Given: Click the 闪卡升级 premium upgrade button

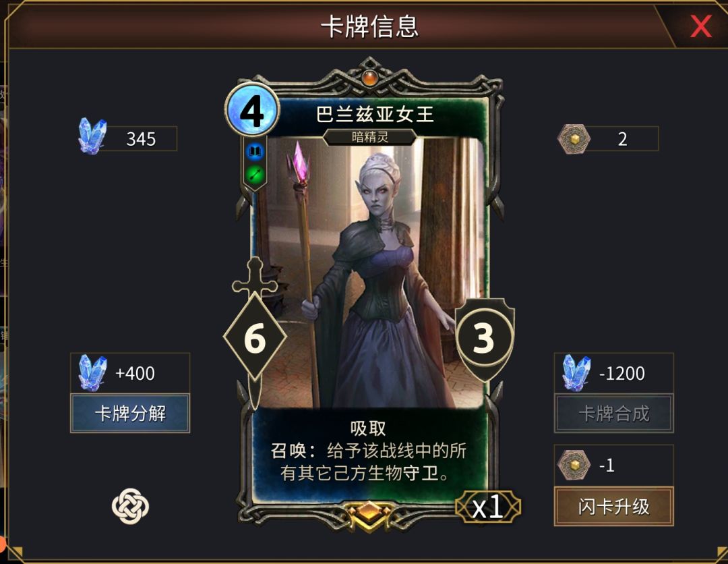Looking at the screenshot, I should [614, 506].
